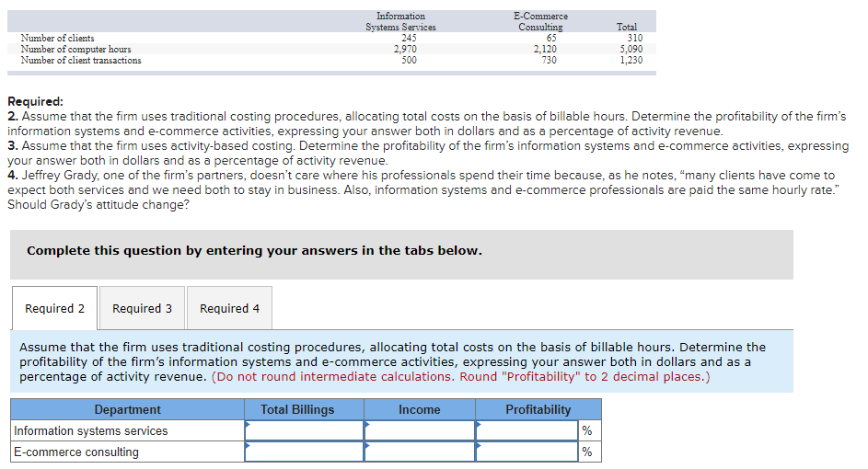The width and height of the screenshot is (868, 469).
Task: Click Profitability field for E-commerce consulting
Action: pos(527,452)
